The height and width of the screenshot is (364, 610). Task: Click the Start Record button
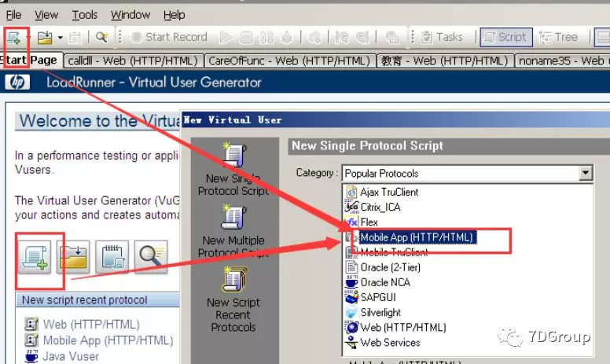(169, 37)
